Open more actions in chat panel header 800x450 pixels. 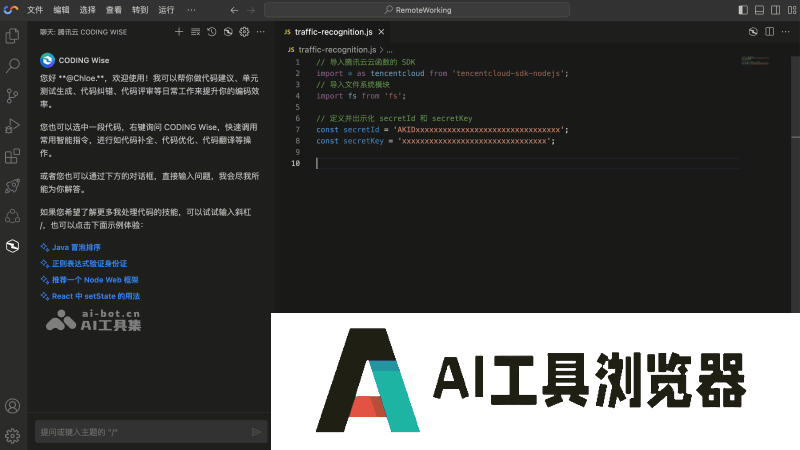point(261,32)
